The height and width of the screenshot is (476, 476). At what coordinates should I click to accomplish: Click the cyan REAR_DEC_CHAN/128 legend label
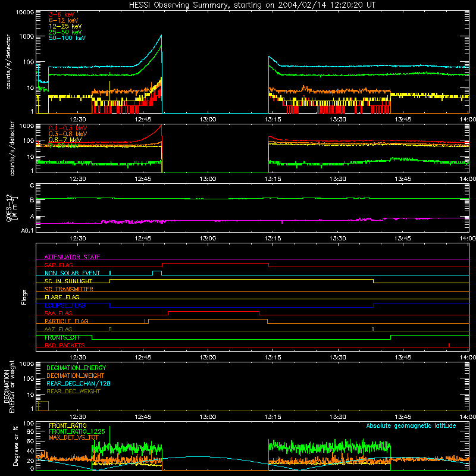tap(79, 383)
